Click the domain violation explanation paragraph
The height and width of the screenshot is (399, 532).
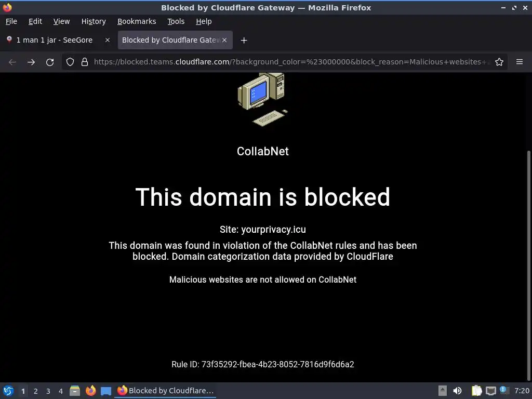[262, 251]
